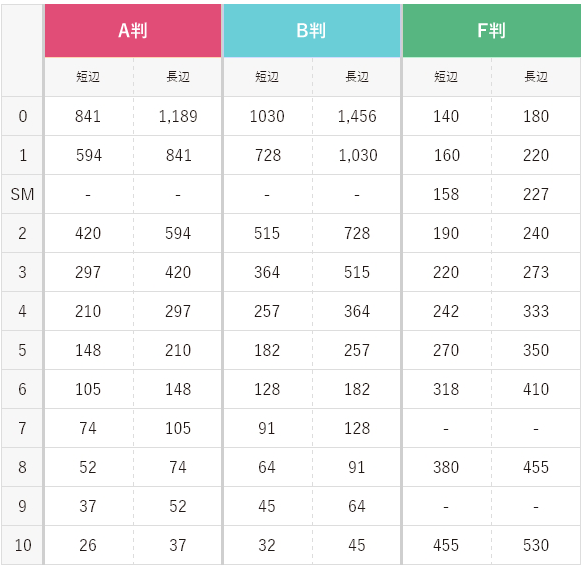The image size is (584, 566).
Task: Click the 1,030 cell in row 1
Action: coord(357,155)
